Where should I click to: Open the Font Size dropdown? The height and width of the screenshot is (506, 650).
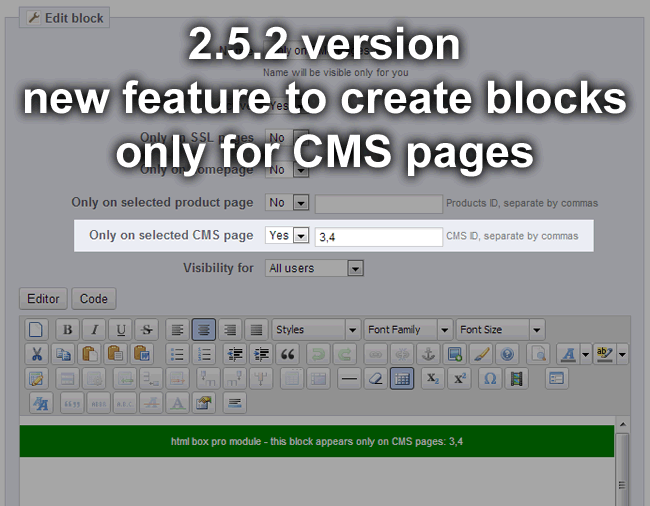pos(500,329)
